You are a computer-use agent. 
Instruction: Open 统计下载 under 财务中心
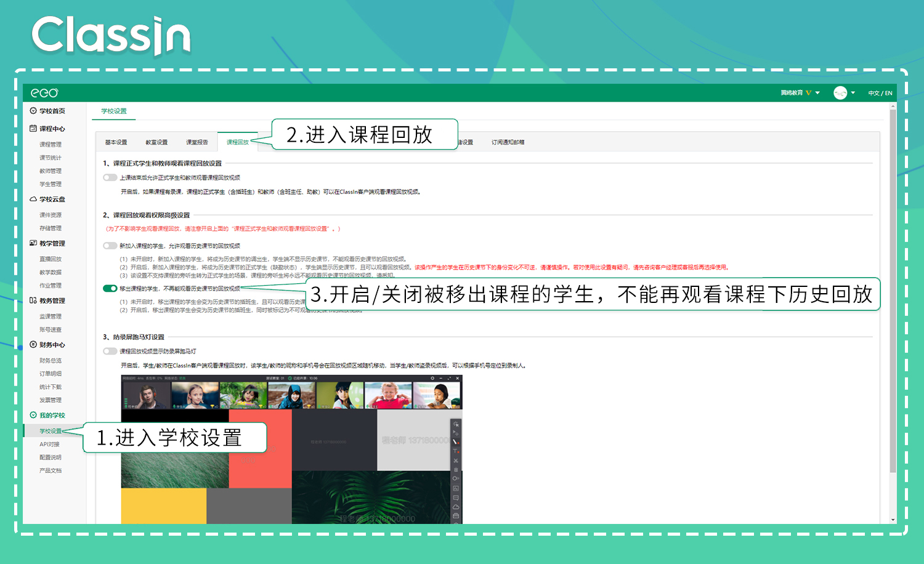[x=51, y=387]
